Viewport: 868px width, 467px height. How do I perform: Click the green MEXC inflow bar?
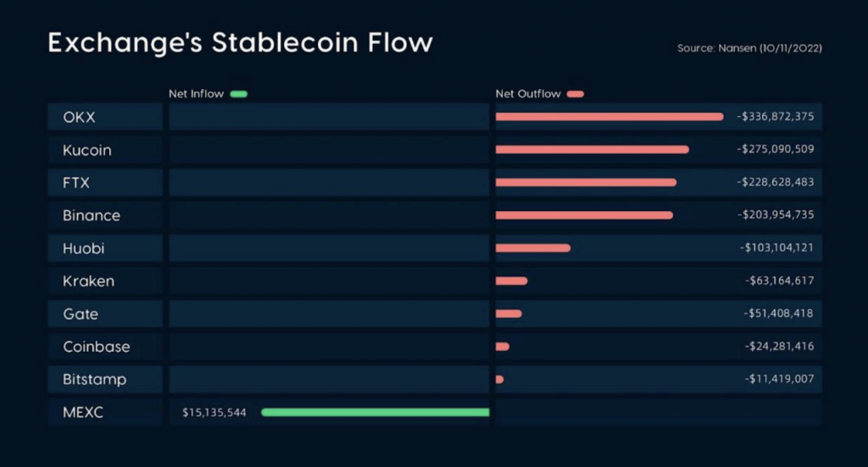point(376,412)
